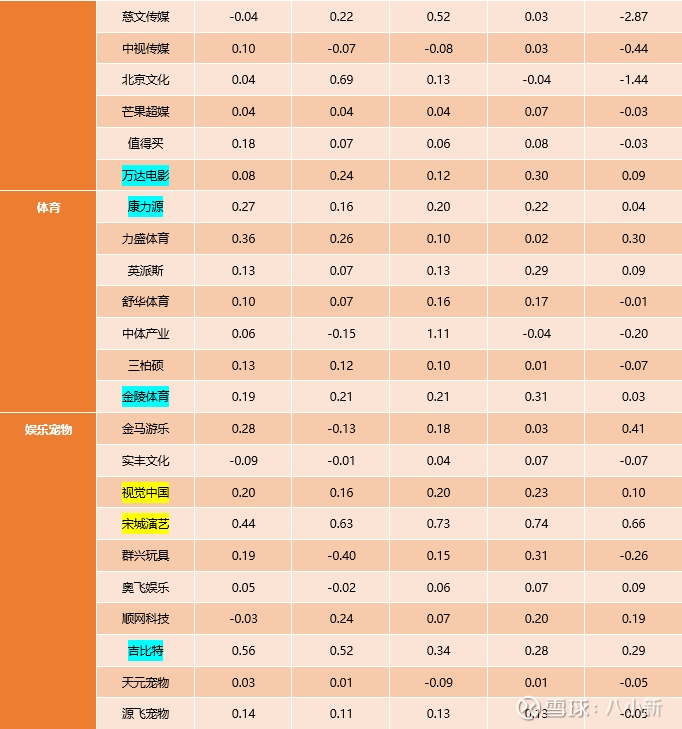Select the -0.09 value in 实丰文化 row
This screenshot has height=729, width=682.
[244, 461]
